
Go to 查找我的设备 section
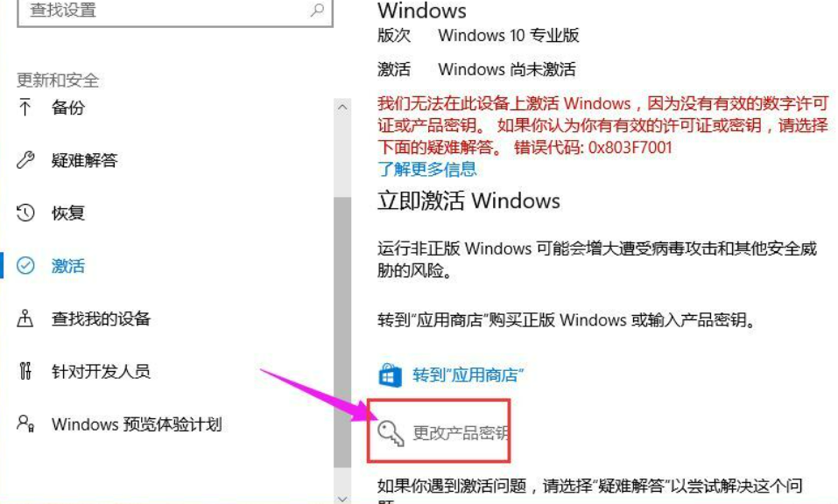[x=101, y=318]
